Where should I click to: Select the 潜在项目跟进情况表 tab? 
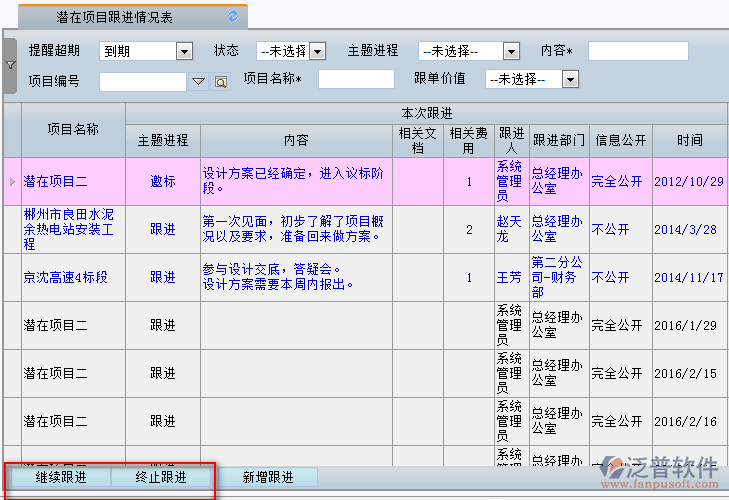point(133,17)
